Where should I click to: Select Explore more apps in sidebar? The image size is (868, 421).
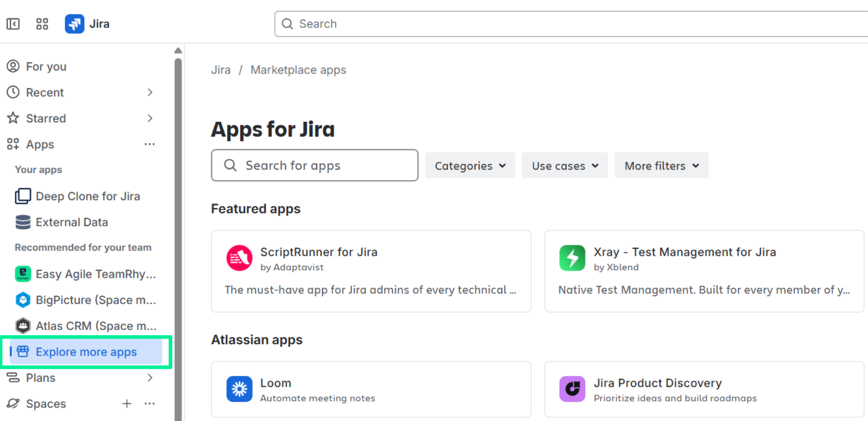coord(86,352)
